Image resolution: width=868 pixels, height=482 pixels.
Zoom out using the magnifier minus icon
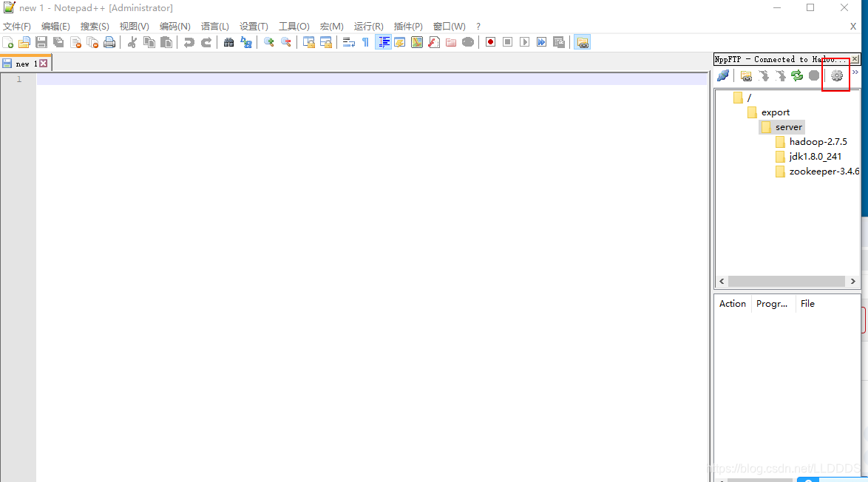coord(286,42)
